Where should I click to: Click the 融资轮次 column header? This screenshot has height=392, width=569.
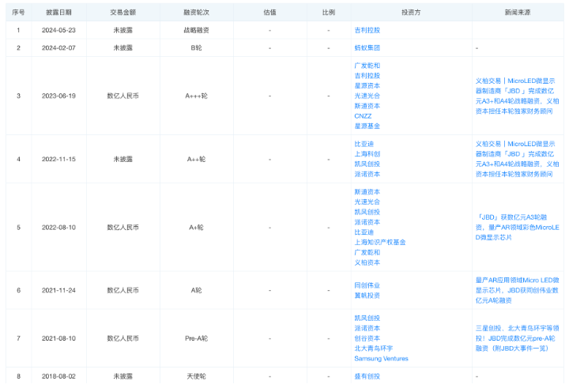(196, 13)
